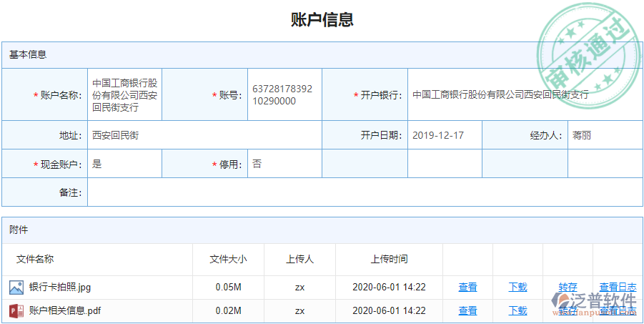This screenshot has height=324, width=644.
Task: Click the 停用 value 否
Action: click(257, 165)
